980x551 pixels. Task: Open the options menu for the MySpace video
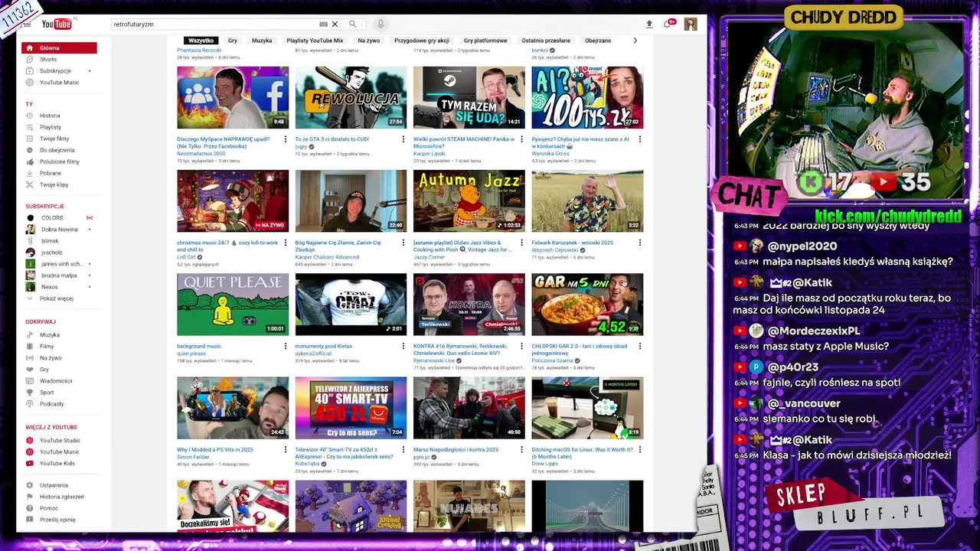(x=285, y=139)
